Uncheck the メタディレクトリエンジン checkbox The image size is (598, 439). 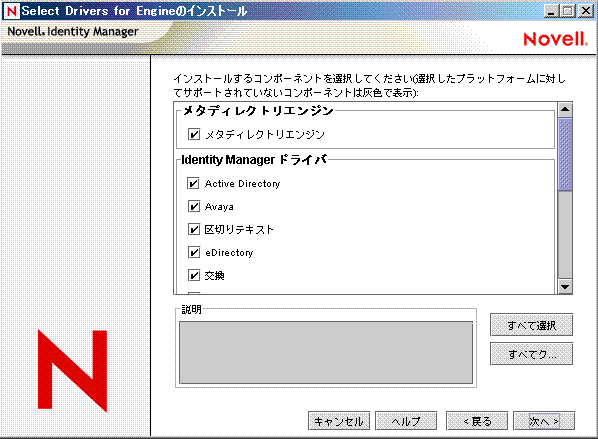194,134
